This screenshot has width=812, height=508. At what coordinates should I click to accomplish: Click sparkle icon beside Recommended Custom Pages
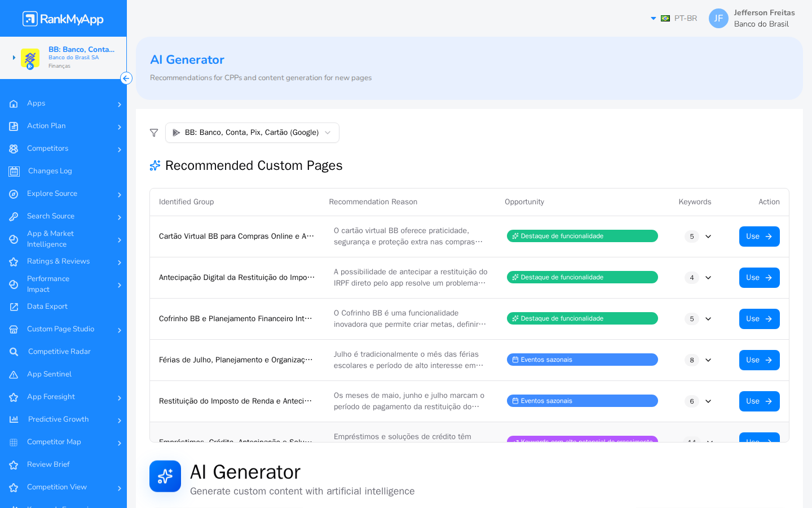tap(155, 165)
